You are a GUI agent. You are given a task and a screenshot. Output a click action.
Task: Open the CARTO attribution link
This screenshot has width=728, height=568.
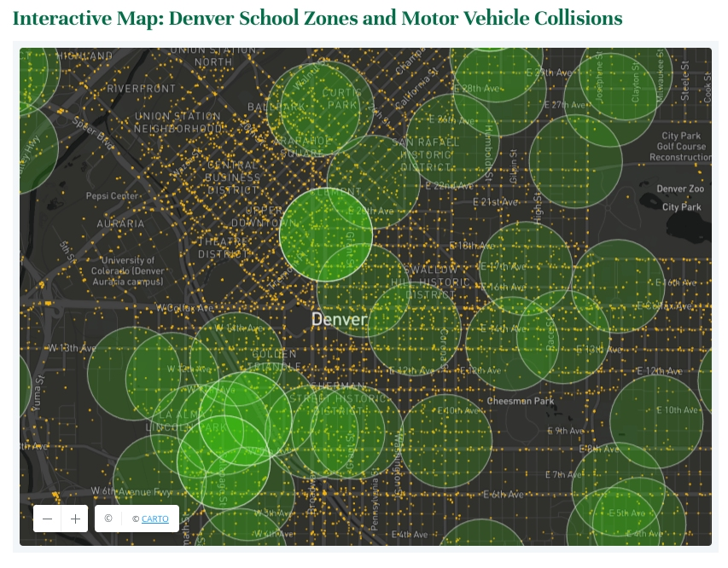[154, 519]
